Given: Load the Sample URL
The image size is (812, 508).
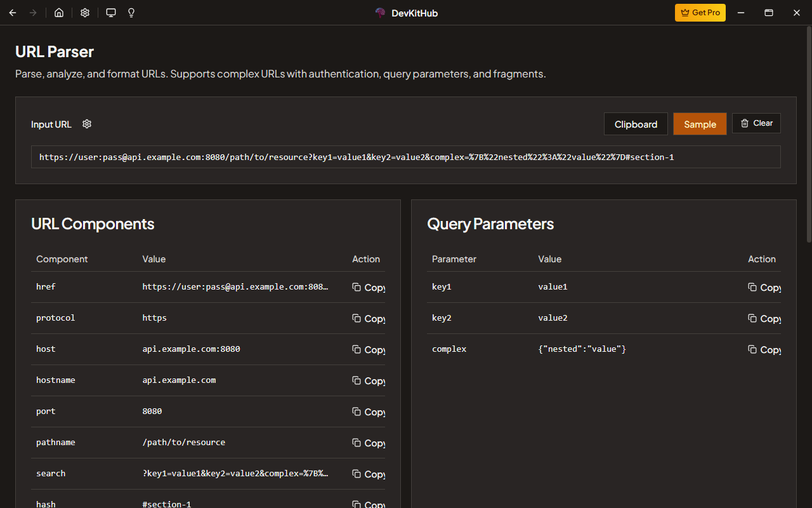Looking at the screenshot, I should (700, 124).
